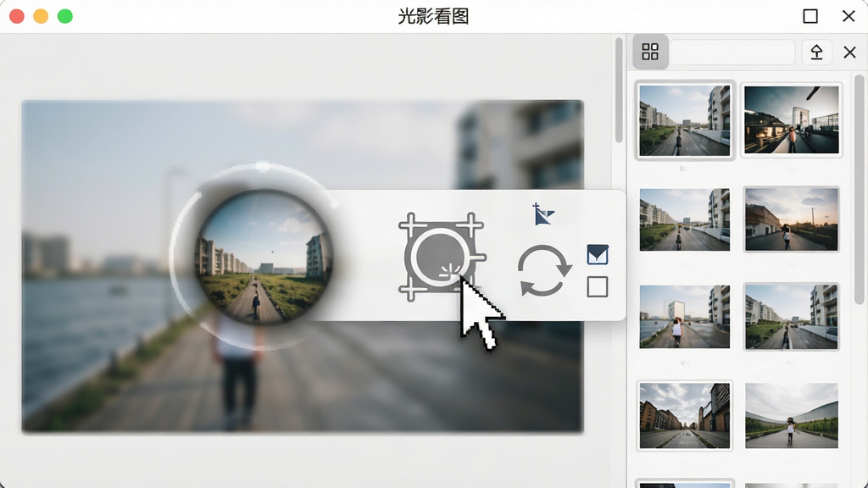868x488 pixels.
Task: Click the circular rotate arrows icon
Action: pos(543,270)
